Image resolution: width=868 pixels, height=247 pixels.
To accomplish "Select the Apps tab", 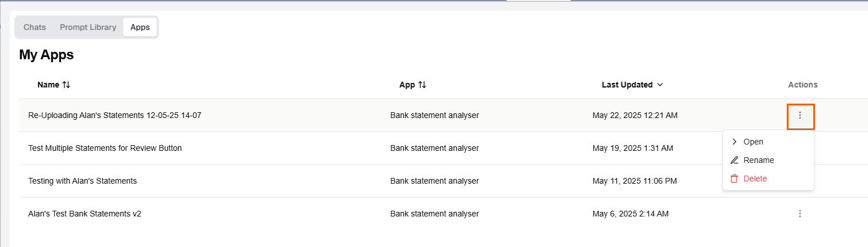I will pos(140,27).
